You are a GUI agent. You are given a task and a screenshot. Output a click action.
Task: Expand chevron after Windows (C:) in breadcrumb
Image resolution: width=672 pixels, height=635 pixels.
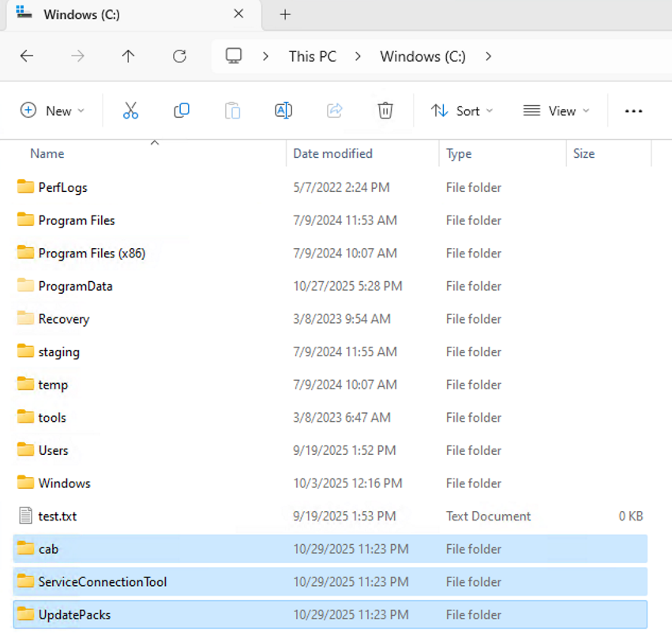pyautogui.click(x=489, y=56)
